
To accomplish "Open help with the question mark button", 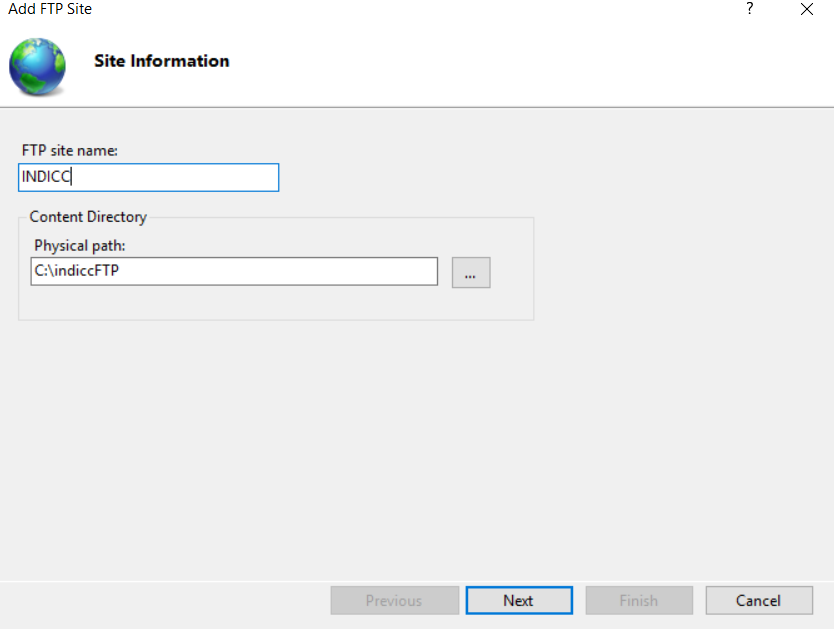I will click(x=749, y=9).
